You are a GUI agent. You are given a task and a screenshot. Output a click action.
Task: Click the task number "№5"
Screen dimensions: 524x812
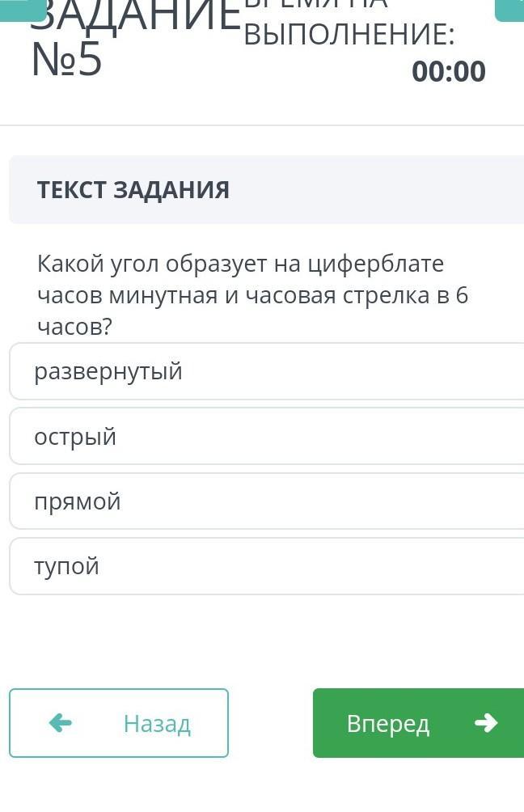point(66,61)
